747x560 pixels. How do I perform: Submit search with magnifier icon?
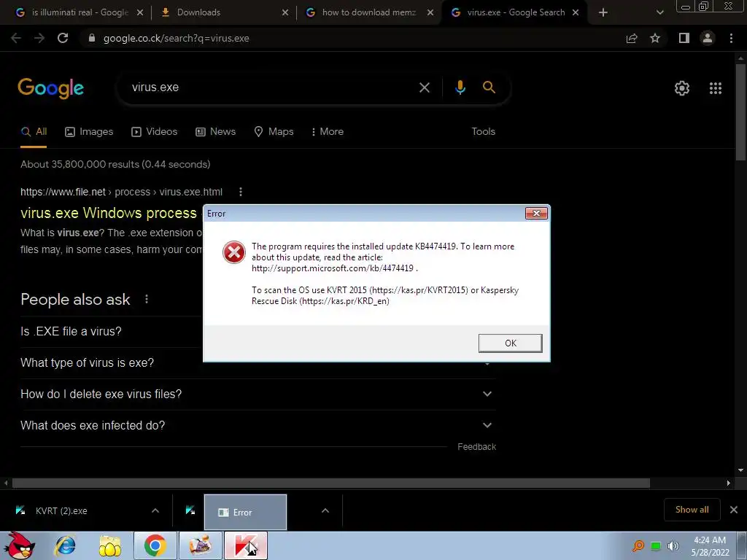coord(489,87)
